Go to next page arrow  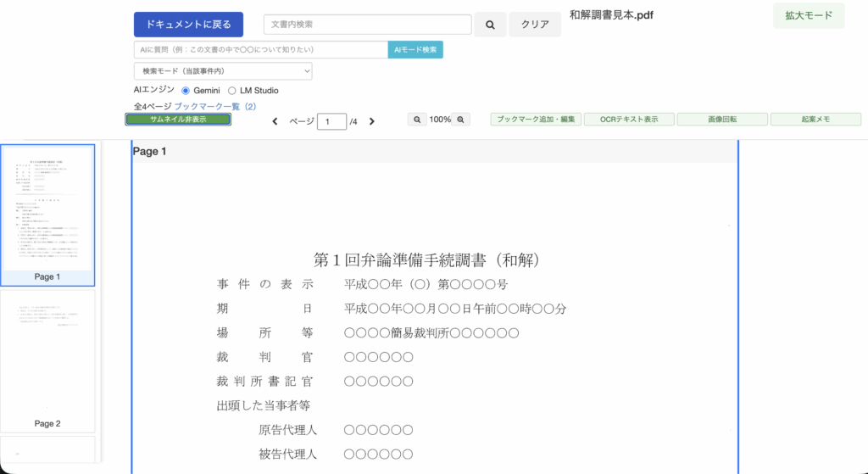[x=371, y=121]
